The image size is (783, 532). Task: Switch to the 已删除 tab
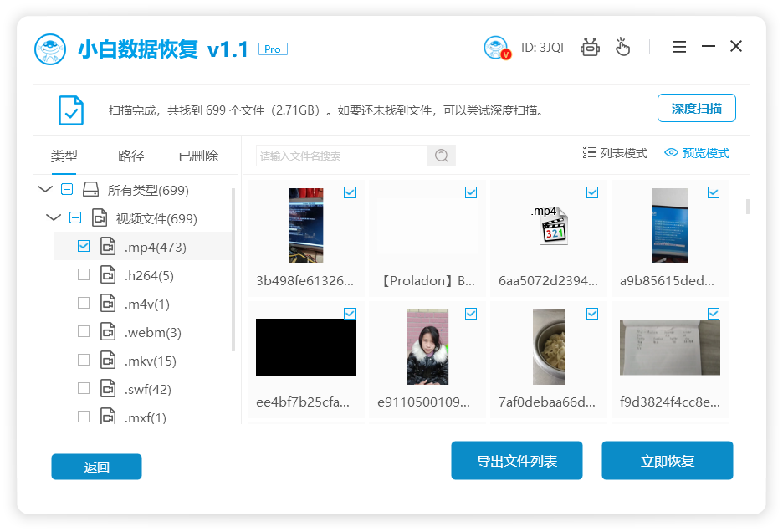(x=198, y=156)
